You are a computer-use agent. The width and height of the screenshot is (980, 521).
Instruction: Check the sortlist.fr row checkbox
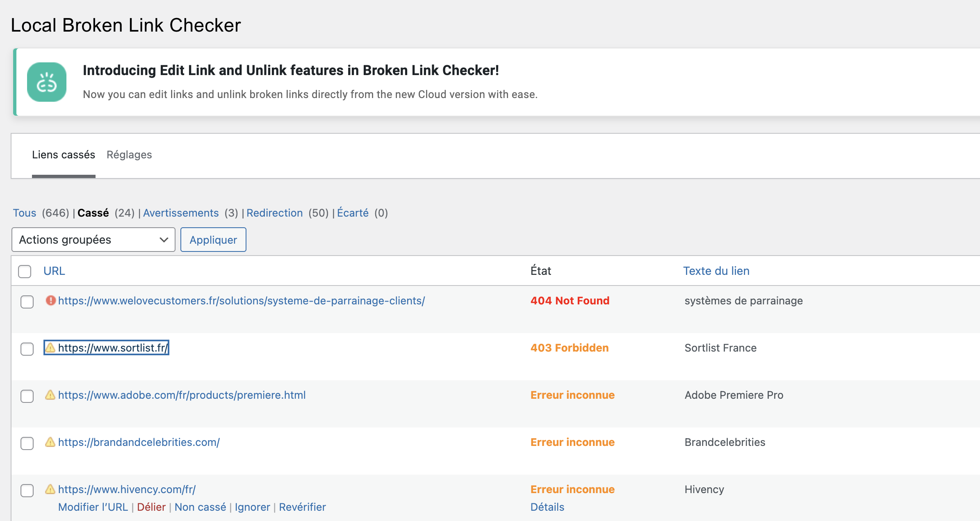pyautogui.click(x=27, y=349)
